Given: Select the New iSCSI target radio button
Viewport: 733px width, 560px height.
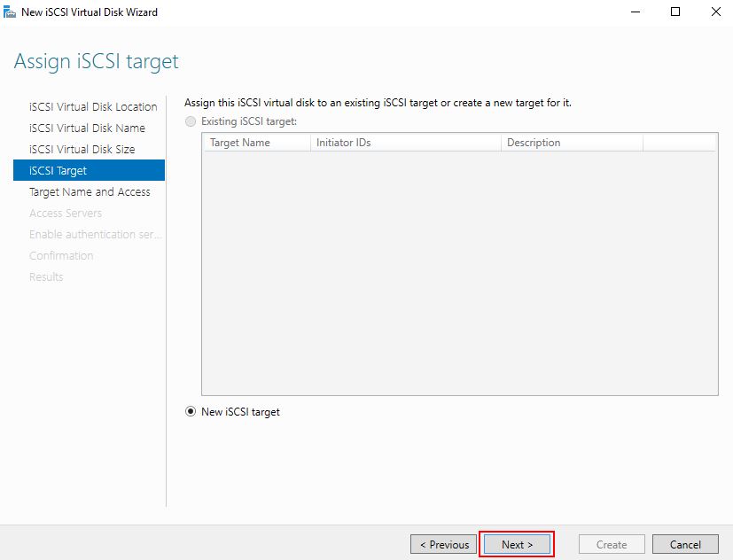Looking at the screenshot, I should pyautogui.click(x=191, y=412).
